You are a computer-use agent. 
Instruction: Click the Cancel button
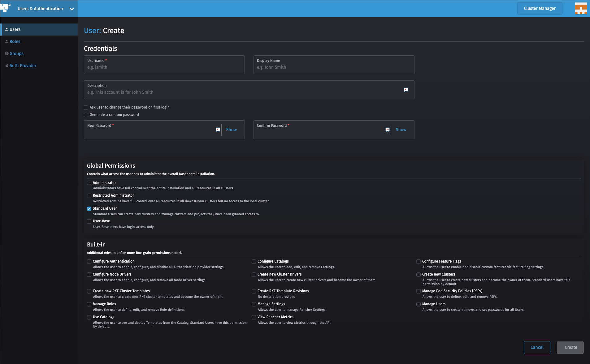pyautogui.click(x=537, y=347)
